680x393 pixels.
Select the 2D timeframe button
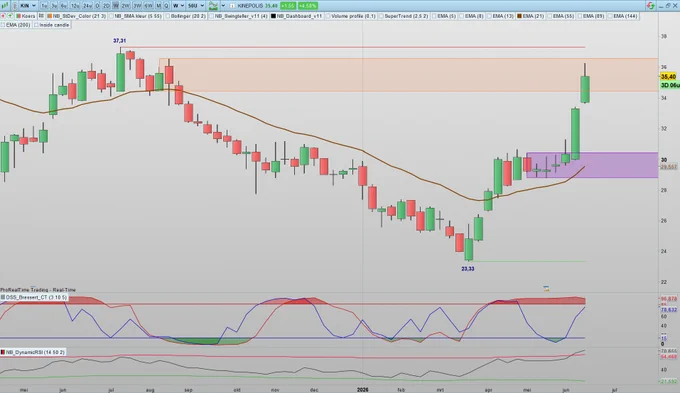coord(106,6)
